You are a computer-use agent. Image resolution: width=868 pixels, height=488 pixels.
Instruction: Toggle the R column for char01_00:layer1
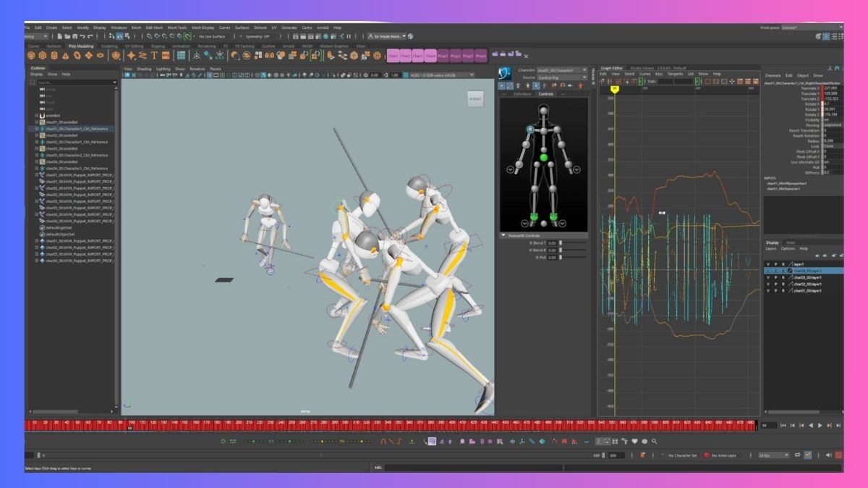(x=782, y=290)
